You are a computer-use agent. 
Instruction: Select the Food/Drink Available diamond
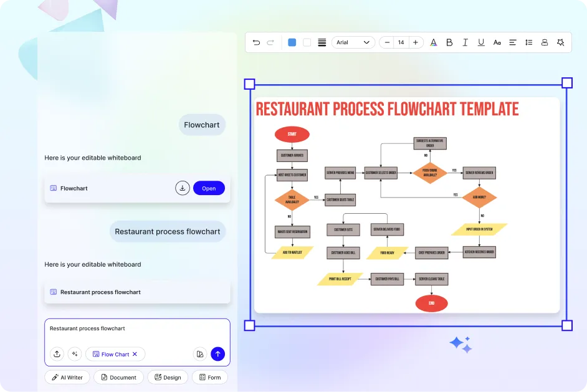[430, 173]
